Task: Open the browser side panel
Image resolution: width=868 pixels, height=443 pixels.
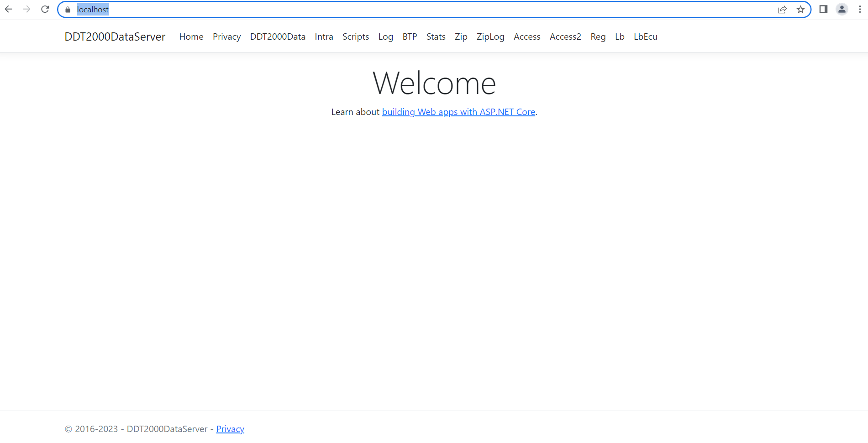Action: click(824, 9)
